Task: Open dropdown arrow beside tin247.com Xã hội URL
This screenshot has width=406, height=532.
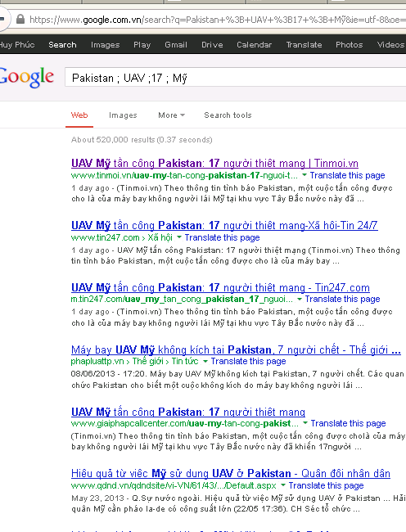Action: click(179, 237)
